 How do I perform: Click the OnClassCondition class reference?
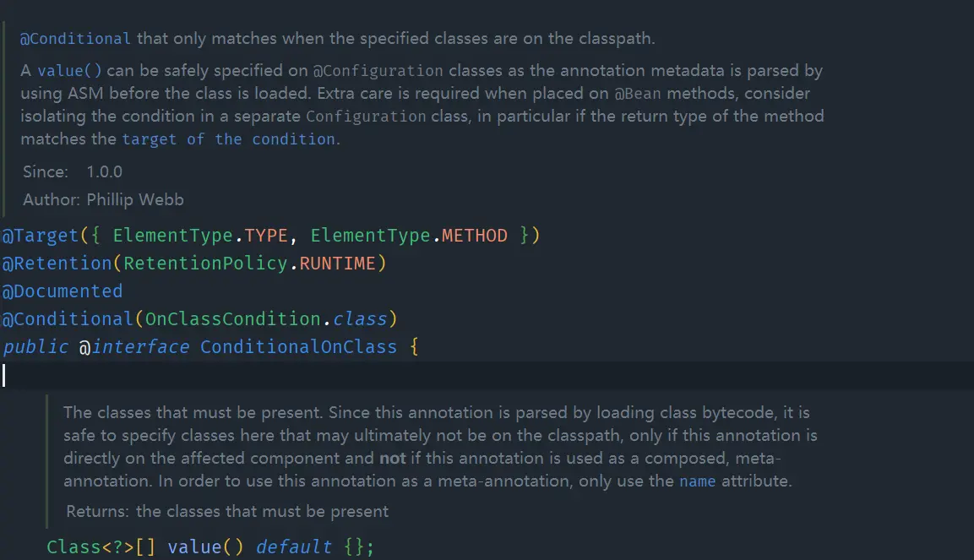(x=233, y=319)
